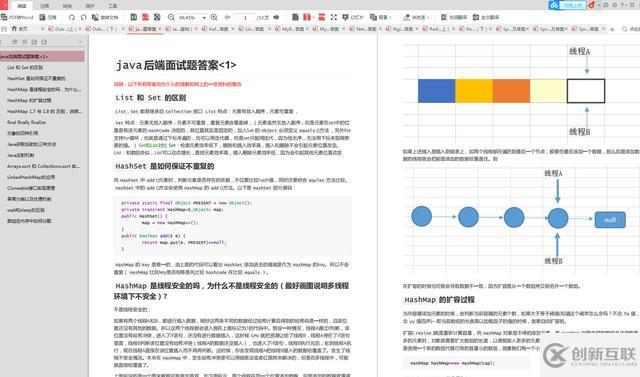Open the 'Cloneable接口实现原理' bookmark
Image resolution: width=640 pixels, height=377 pixels.
click(x=31, y=188)
